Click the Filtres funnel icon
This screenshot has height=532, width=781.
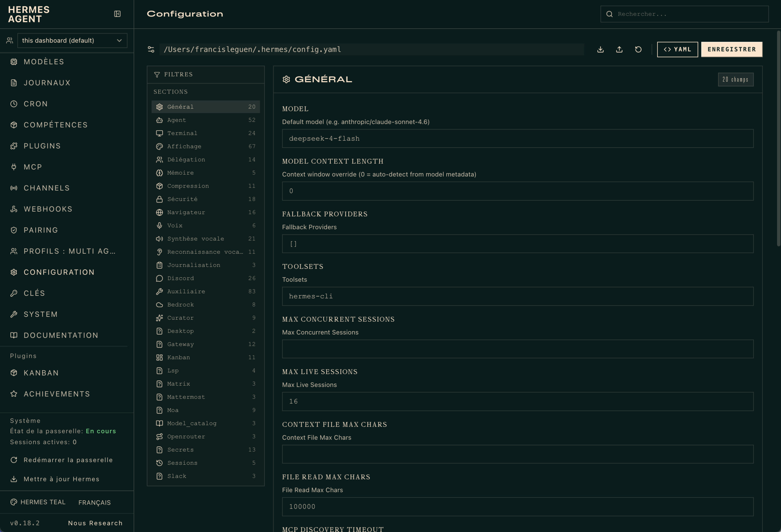[157, 75]
